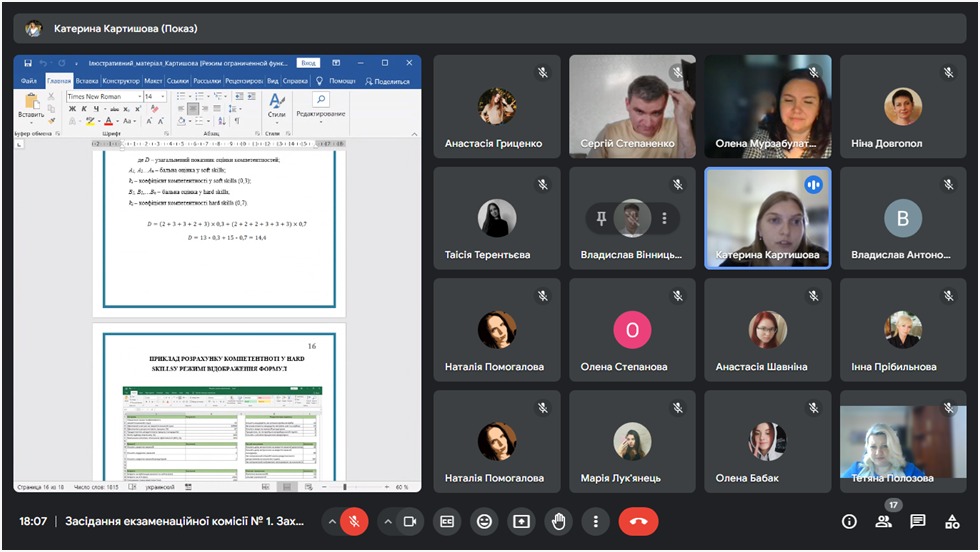The width and height of the screenshot is (980, 552).
Task: Click the red hang-up call button
Action: 638,521
